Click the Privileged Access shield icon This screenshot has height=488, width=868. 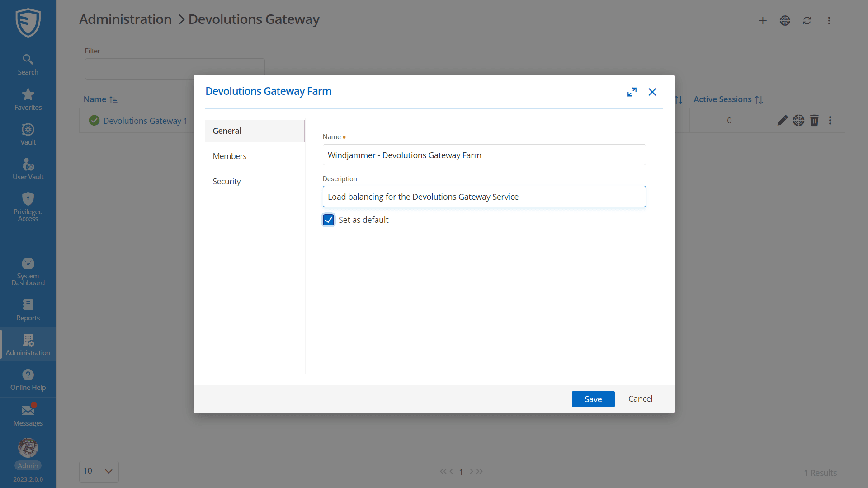(28, 199)
